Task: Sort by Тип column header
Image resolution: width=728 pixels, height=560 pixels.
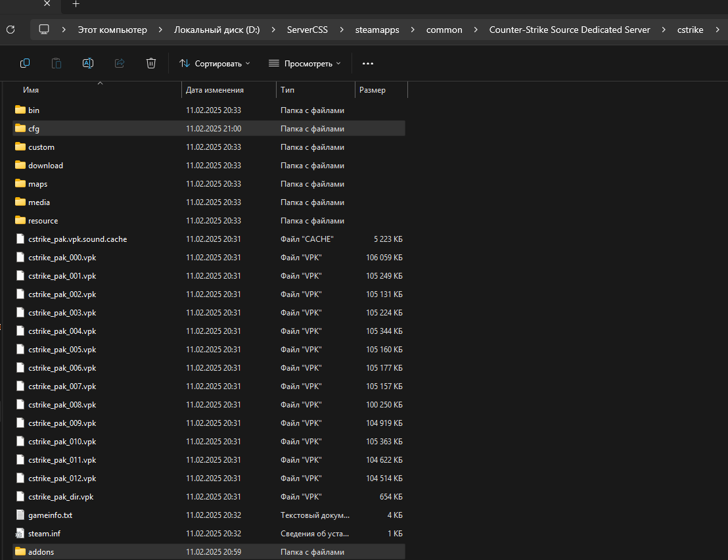Action: [x=287, y=90]
